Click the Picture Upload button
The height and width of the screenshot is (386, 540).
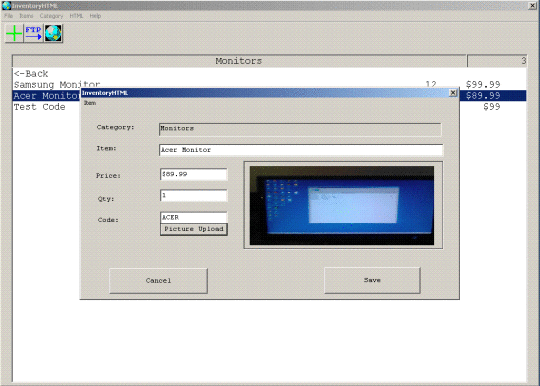click(194, 229)
